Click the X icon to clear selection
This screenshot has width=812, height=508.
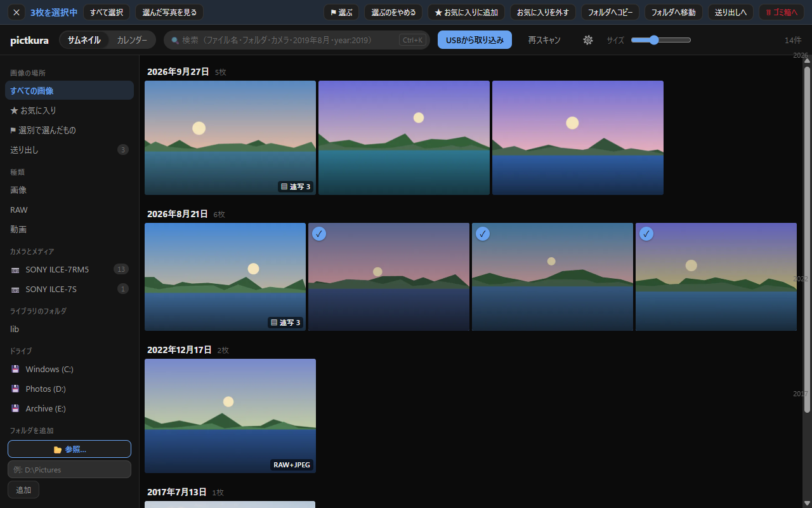click(16, 12)
